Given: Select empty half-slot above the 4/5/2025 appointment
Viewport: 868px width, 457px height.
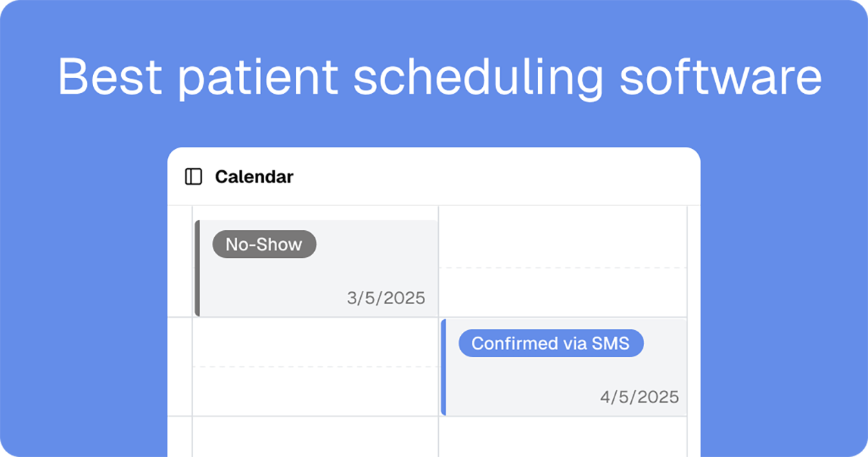Looking at the screenshot, I should point(563,292).
